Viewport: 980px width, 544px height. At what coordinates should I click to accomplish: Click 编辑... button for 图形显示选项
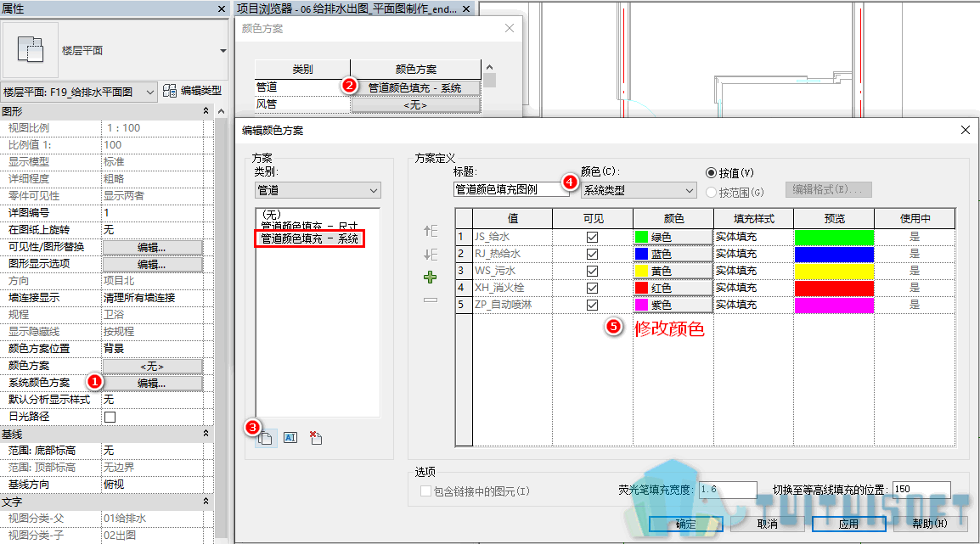click(152, 264)
